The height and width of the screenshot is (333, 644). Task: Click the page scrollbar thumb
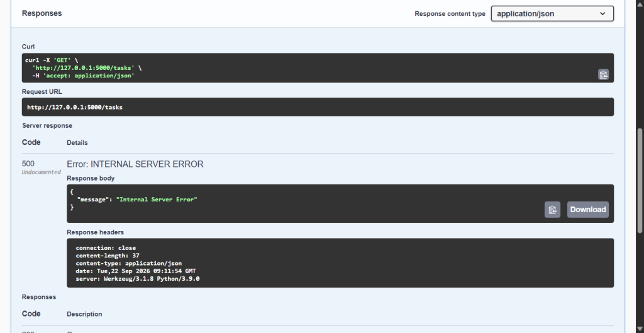click(x=640, y=179)
